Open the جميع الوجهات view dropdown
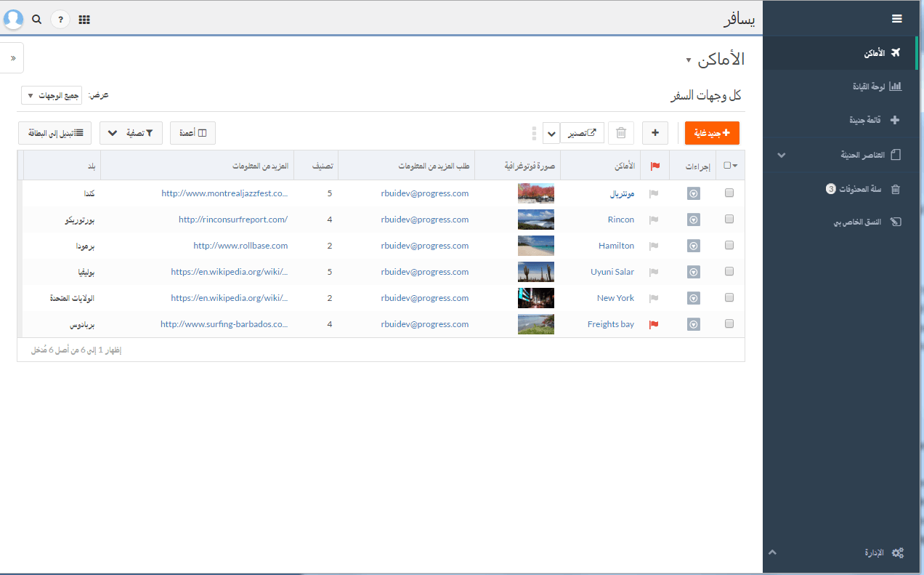This screenshot has height=575, width=924. (51, 96)
